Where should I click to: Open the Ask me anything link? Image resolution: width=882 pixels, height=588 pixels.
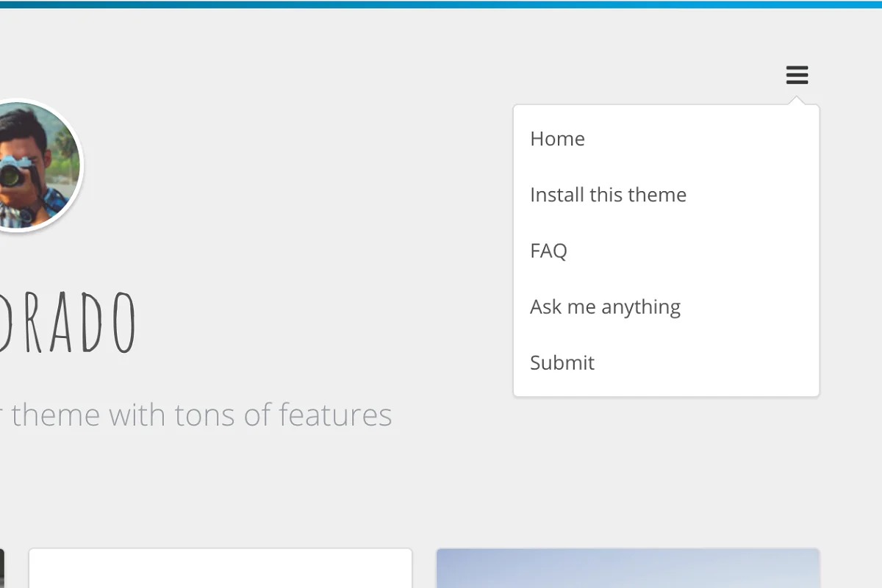[605, 306]
